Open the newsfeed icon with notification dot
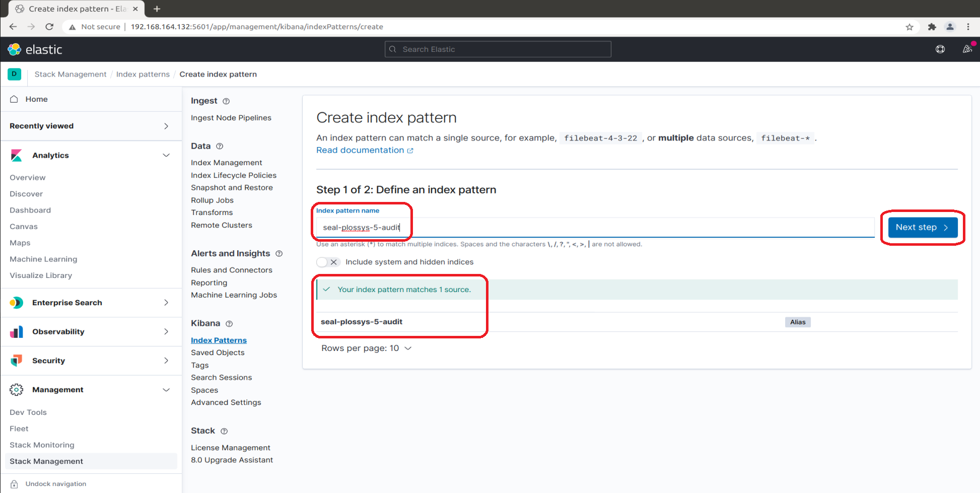980x493 pixels. coord(967,49)
